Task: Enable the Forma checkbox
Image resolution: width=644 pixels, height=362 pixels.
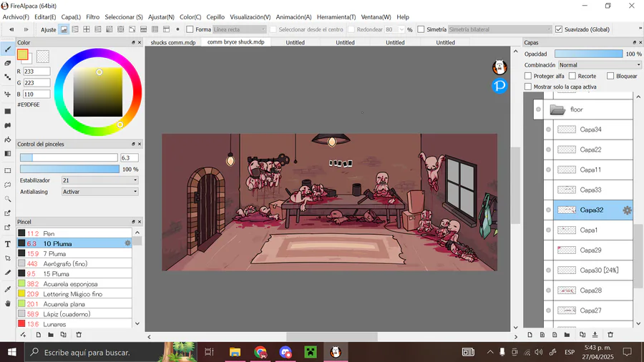Action: (190, 29)
